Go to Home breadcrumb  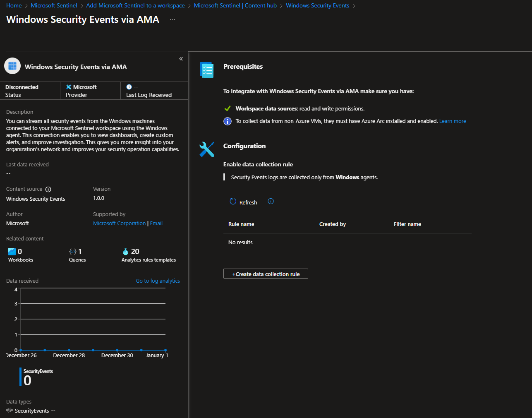coord(14,5)
